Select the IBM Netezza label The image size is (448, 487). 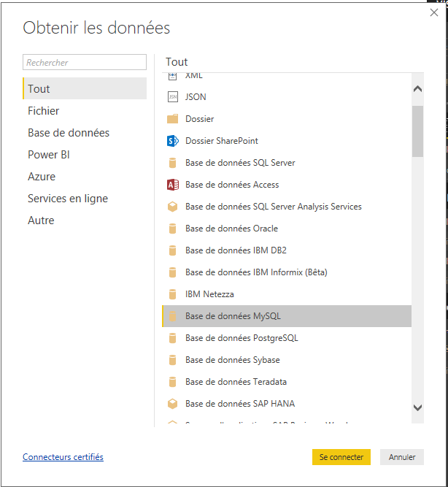click(209, 294)
